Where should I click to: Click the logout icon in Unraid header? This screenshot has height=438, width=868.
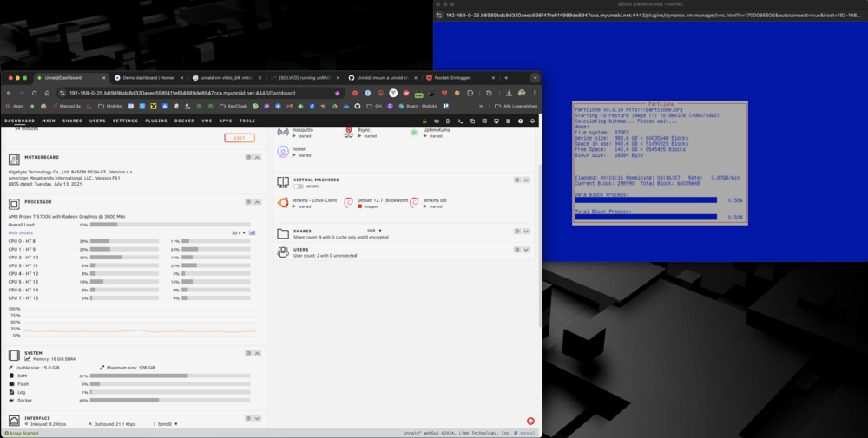[x=449, y=121]
